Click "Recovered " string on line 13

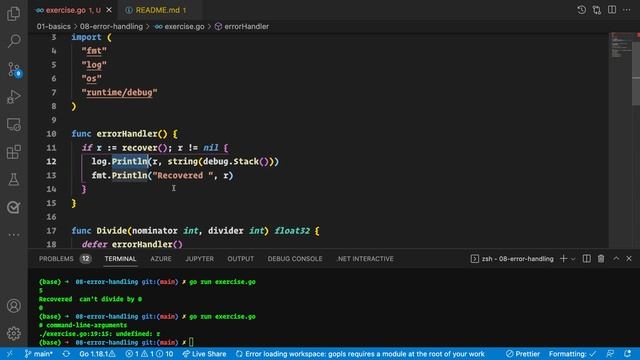[x=182, y=176]
